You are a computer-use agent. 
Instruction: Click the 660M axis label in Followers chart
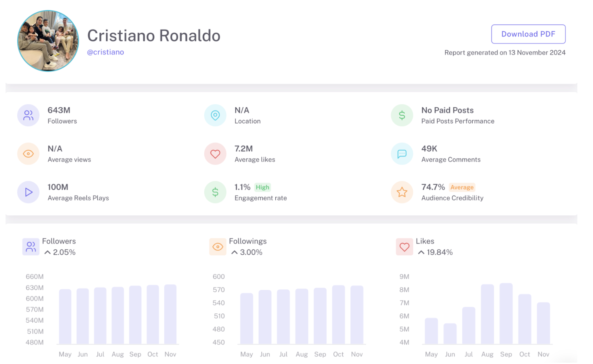pyautogui.click(x=35, y=277)
